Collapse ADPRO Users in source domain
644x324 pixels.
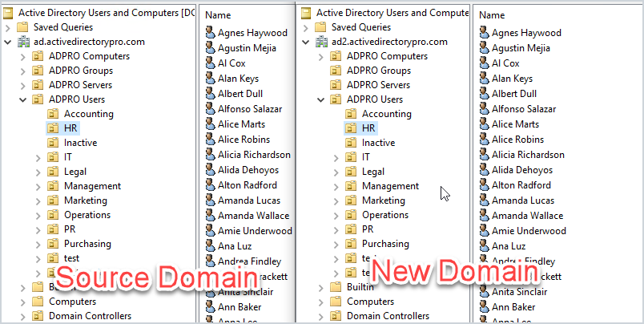[x=23, y=99]
